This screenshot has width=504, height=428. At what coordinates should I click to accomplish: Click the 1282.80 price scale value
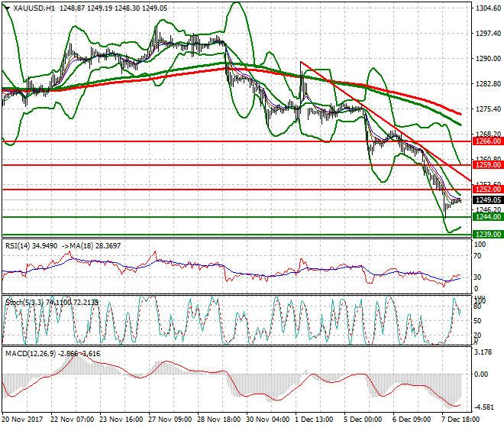point(488,83)
